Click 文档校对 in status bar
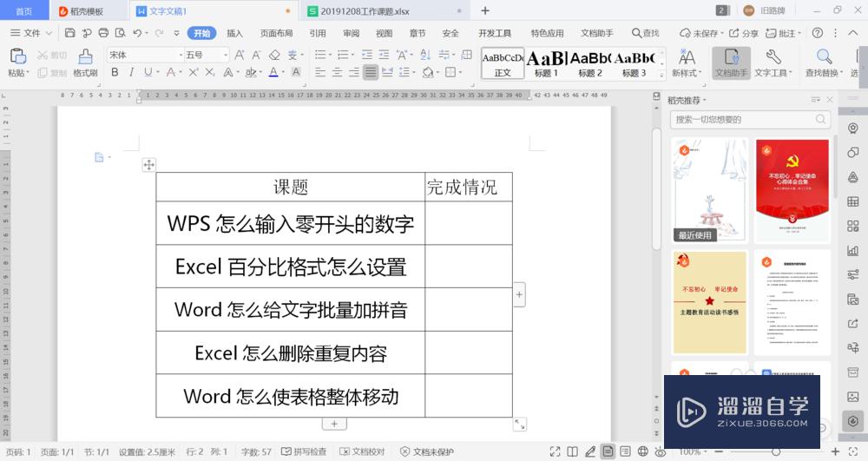 click(362, 451)
